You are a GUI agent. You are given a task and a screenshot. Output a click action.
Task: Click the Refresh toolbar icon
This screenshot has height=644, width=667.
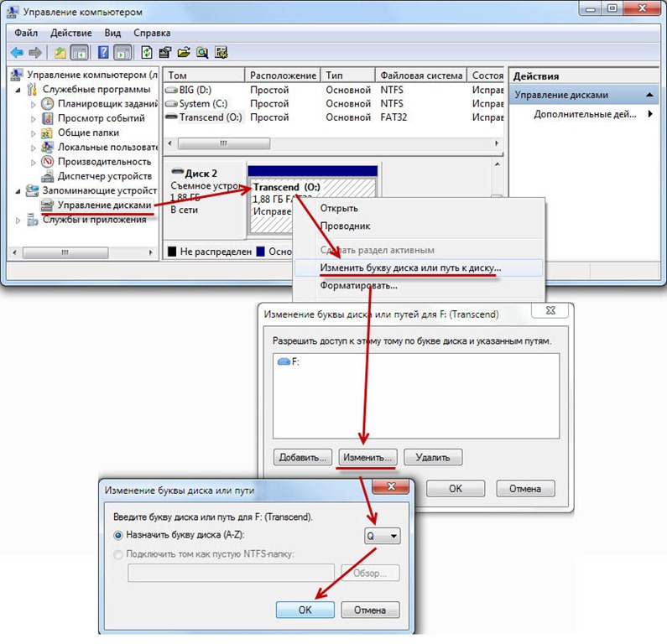coord(147,52)
